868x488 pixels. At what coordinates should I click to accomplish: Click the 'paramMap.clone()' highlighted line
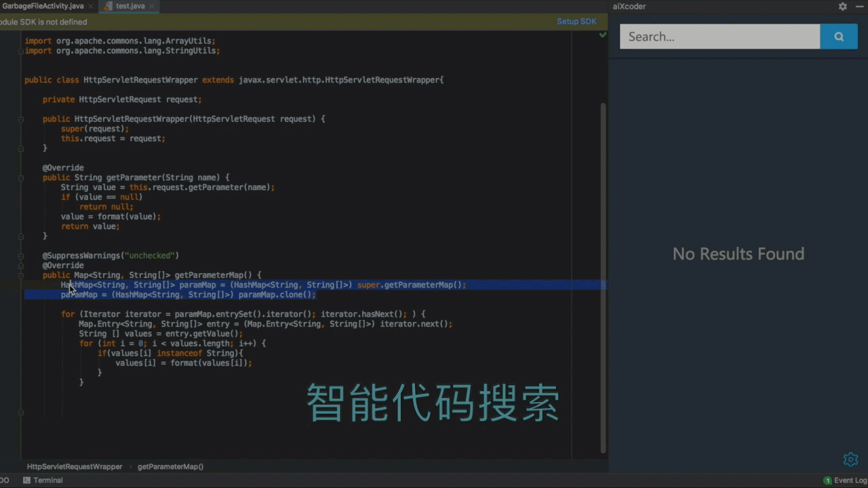[x=189, y=295]
